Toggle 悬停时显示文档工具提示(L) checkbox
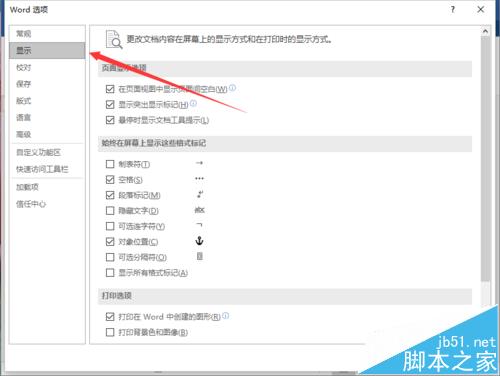The height and width of the screenshot is (376, 500). 110,120
